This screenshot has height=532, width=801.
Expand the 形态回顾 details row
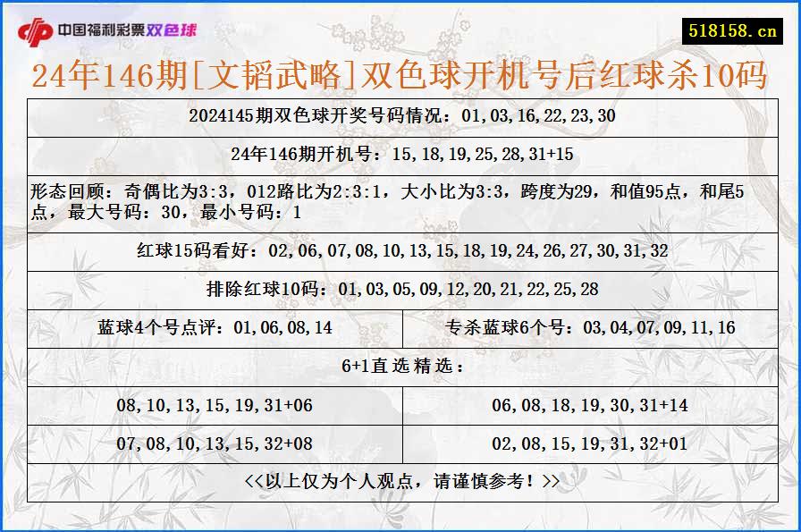(400, 198)
